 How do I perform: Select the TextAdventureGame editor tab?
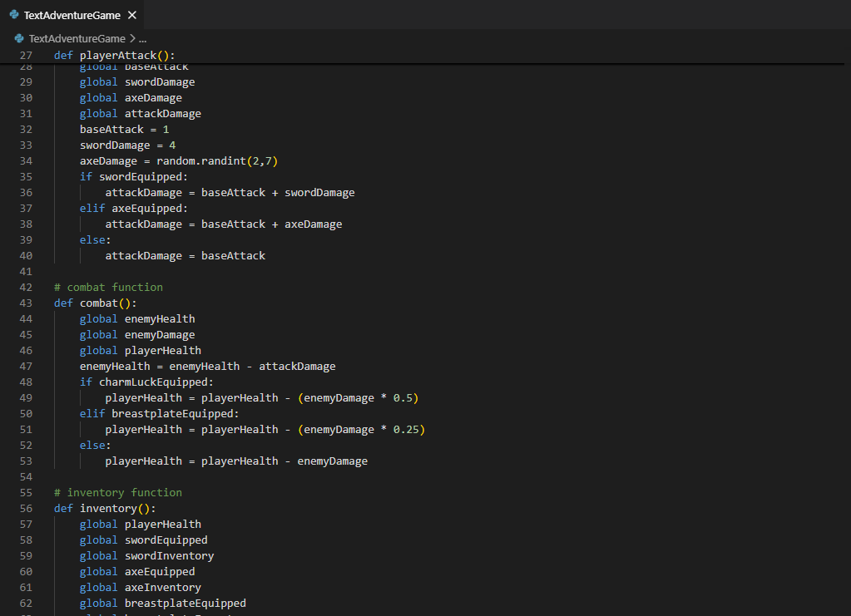pos(72,15)
